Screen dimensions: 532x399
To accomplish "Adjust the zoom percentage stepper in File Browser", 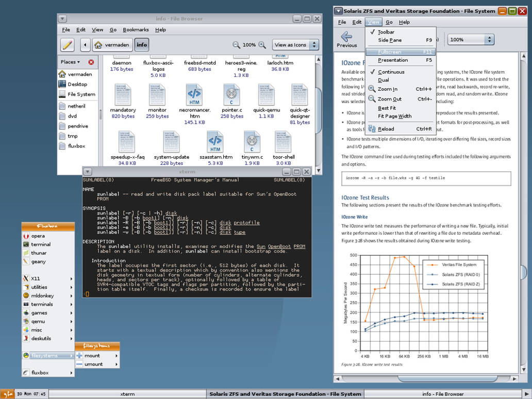I will 251,45.
